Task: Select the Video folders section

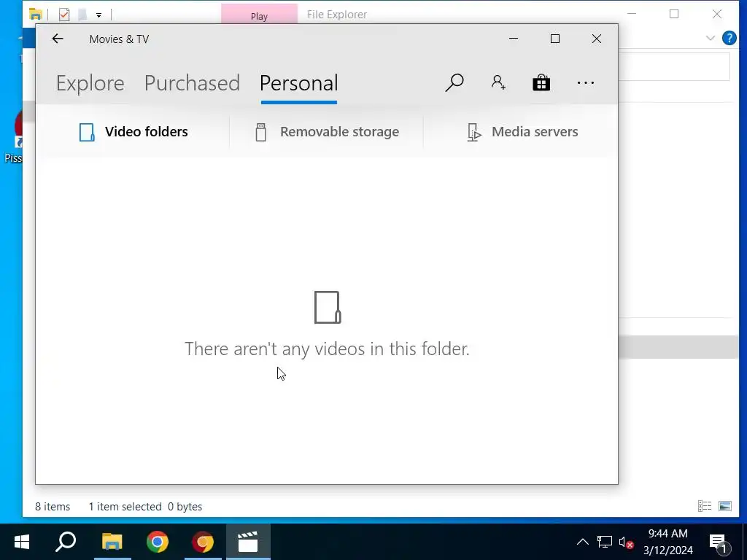Action: (133, 132)
